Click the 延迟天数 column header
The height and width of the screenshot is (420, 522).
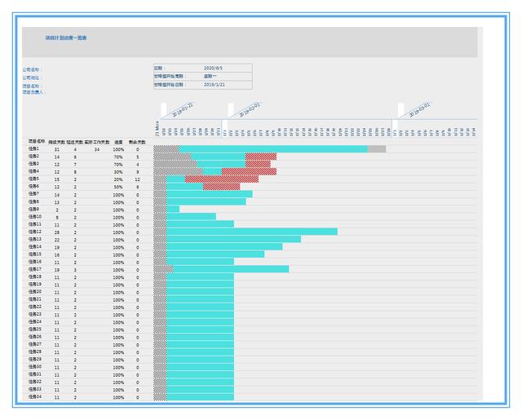click(x=75, y=142)
